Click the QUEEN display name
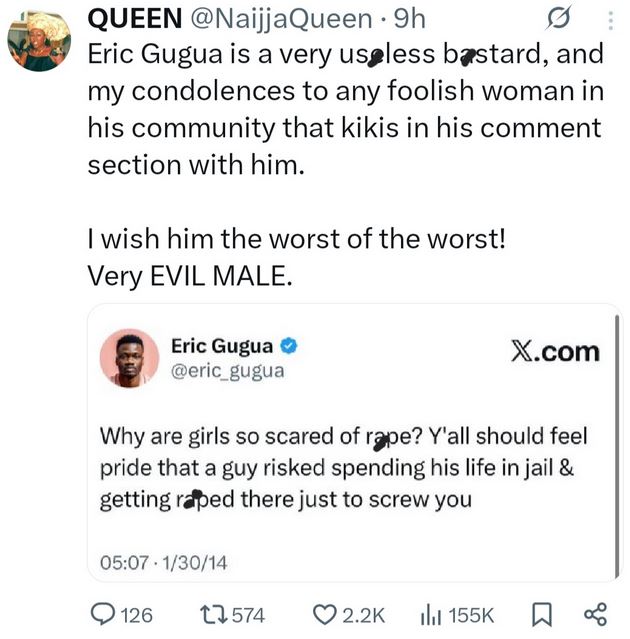This screenshot has height=639, width=630. coord(132,17)
